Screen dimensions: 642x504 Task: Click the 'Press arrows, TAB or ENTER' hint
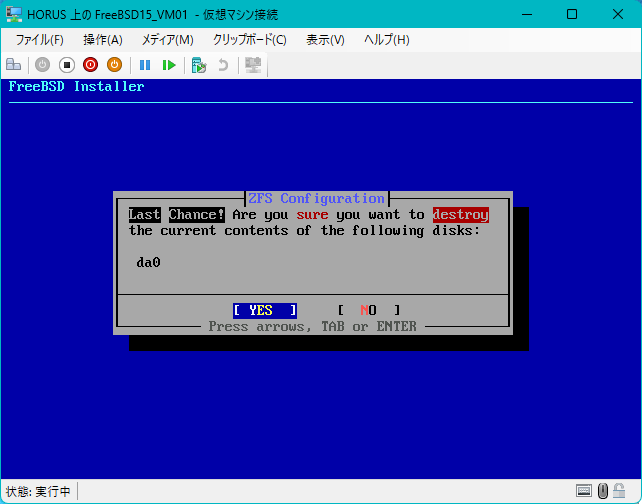pyautogui.click(x=312, y=327)
